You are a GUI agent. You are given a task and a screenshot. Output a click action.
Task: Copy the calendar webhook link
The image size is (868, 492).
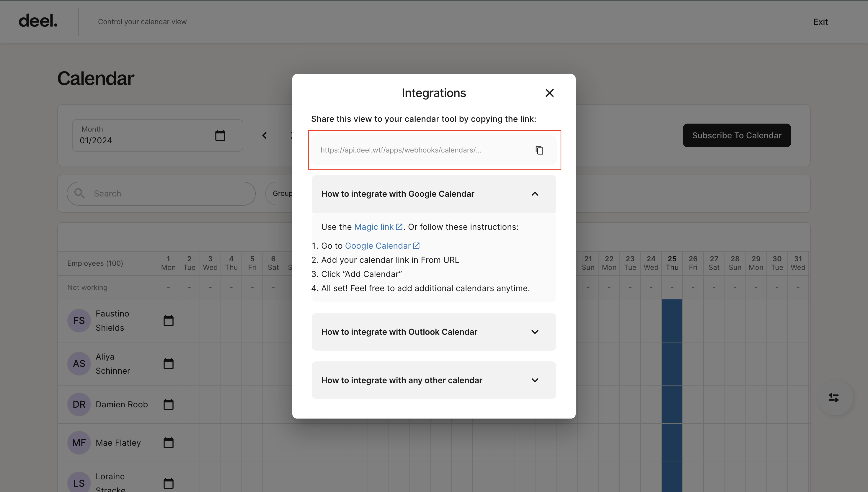tap(539, 150)
